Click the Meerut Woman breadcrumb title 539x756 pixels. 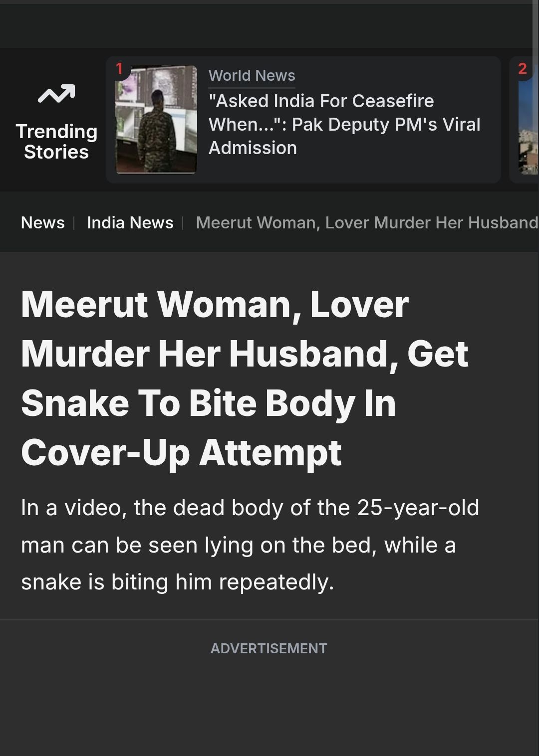(367, 222)
